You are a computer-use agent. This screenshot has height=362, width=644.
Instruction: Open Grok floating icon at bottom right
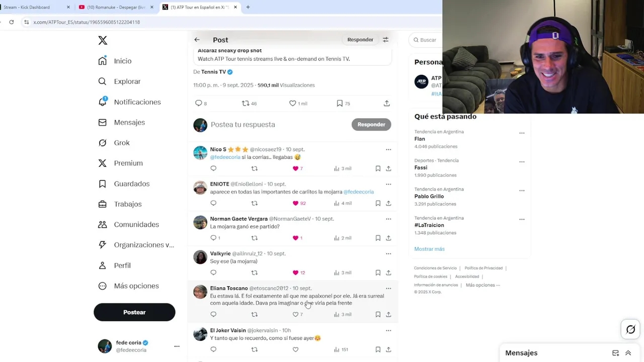coord(630,330)
